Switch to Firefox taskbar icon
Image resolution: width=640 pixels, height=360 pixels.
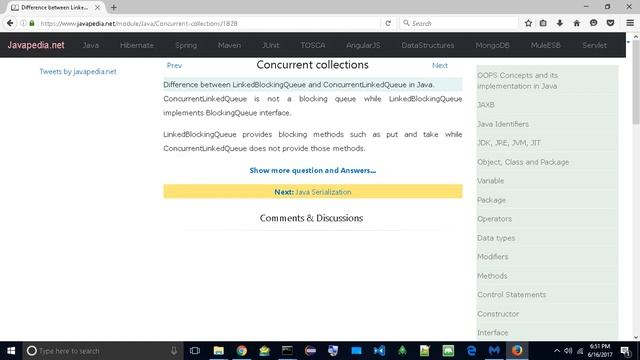coord(517,351)
